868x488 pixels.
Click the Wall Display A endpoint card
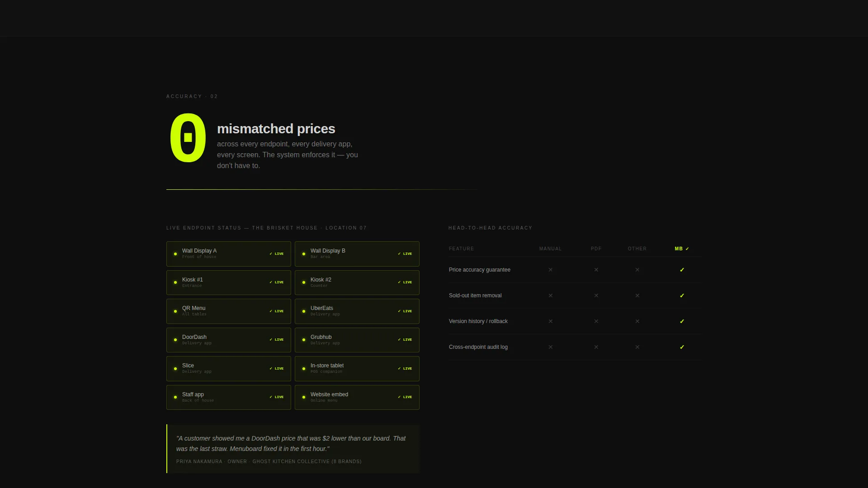tap(229, 254)
